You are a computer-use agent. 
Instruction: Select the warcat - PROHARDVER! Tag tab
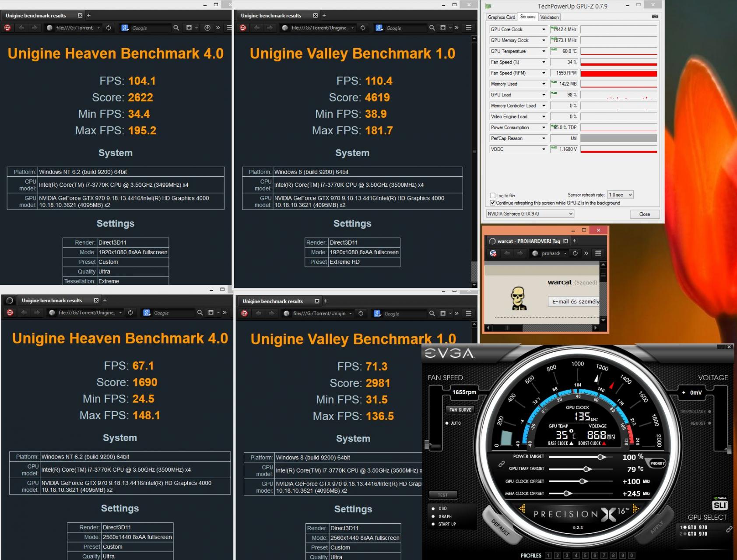[528, 241]
